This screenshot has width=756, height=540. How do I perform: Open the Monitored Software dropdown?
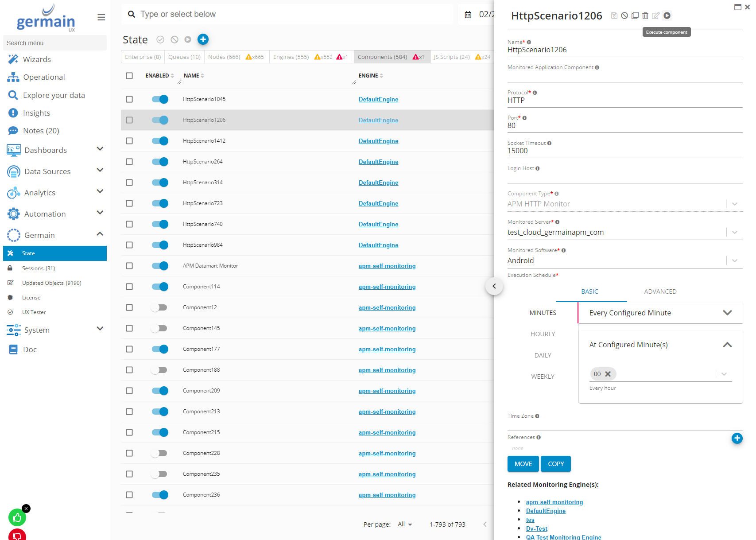pyautogui.click(x=735, y=260)
